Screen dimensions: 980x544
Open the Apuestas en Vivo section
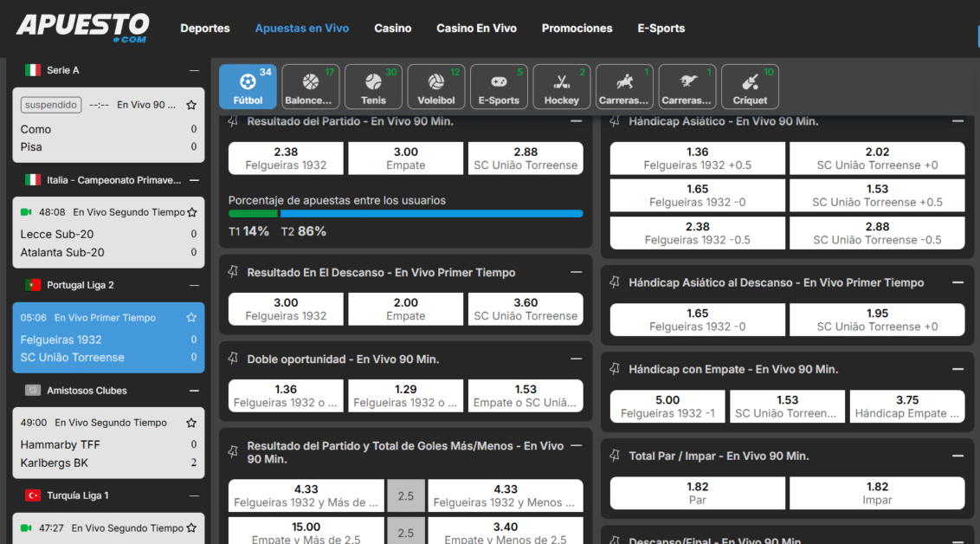302,28
